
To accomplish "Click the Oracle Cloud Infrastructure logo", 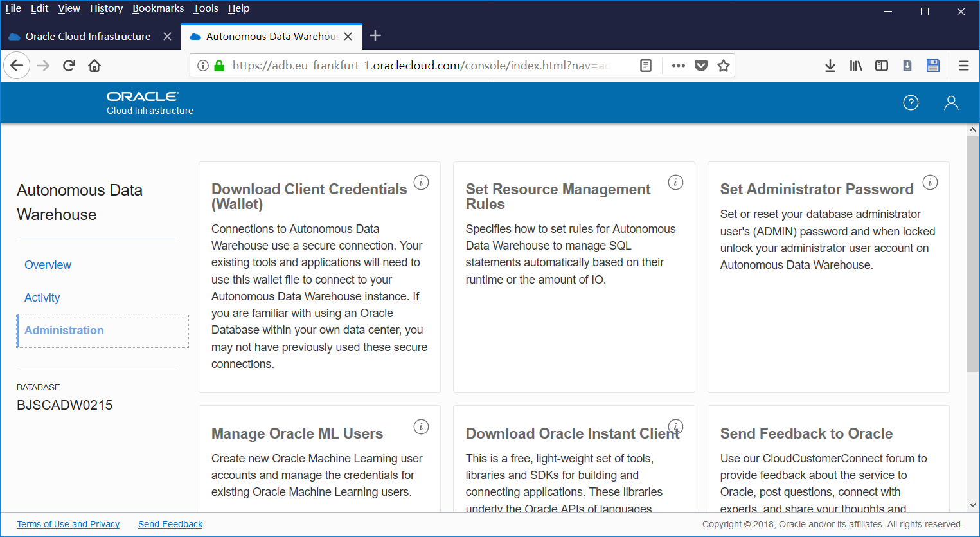I will pyautogui.click(x=150, y=103).
